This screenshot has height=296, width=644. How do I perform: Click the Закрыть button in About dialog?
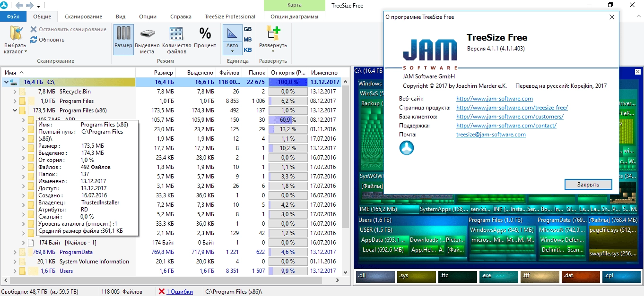588,185
